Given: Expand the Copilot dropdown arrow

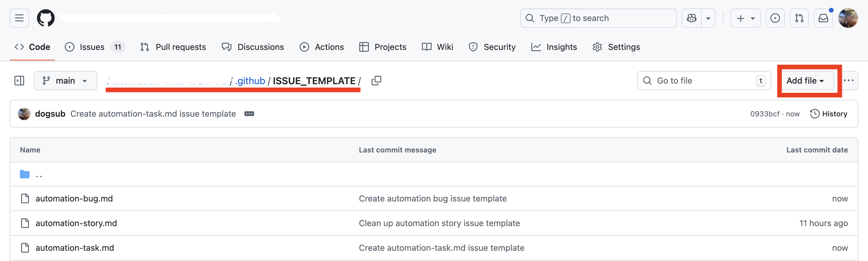Looking at the screenshot, I should pos(708,18).
